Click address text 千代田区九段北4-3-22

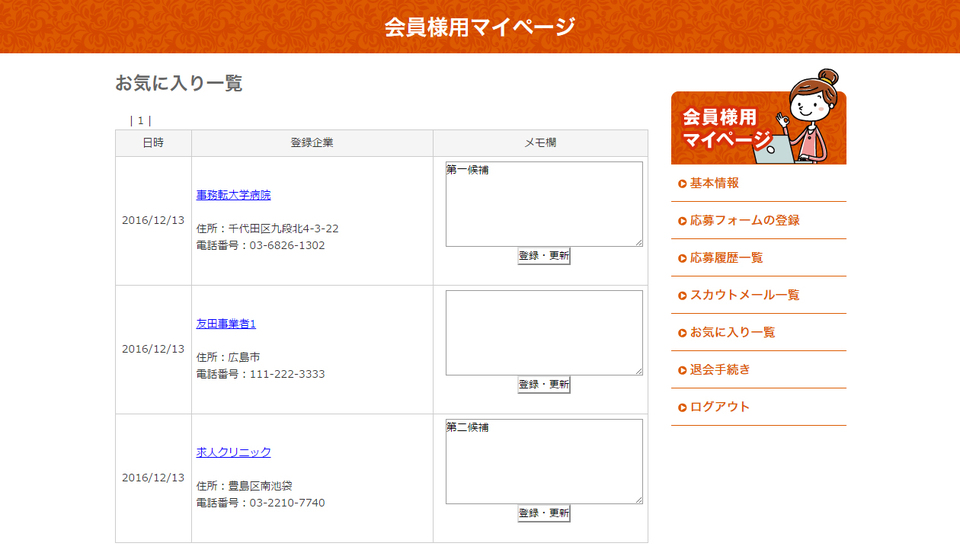pyautogui.click(x=283, y=228)
